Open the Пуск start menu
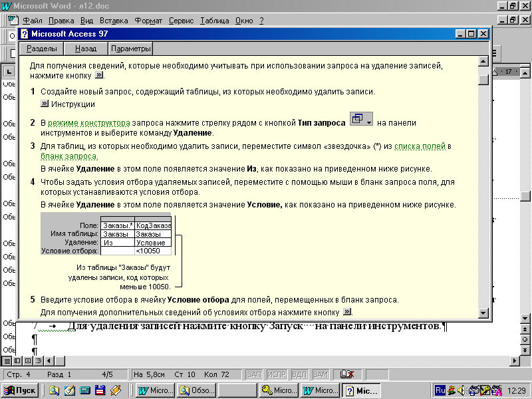 pos(20,390)
